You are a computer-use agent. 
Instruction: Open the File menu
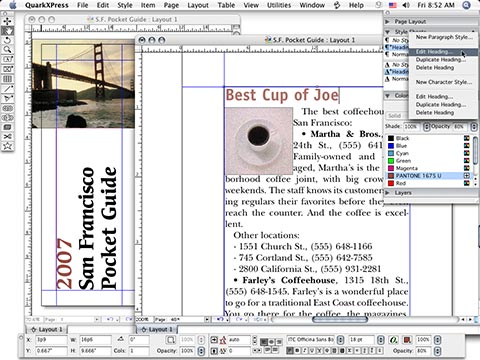click(82, 5)
